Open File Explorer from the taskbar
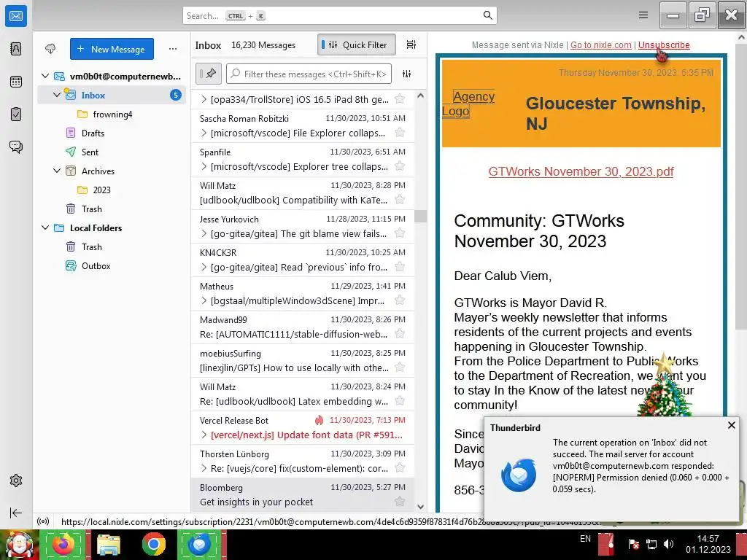 pos(108,544)
